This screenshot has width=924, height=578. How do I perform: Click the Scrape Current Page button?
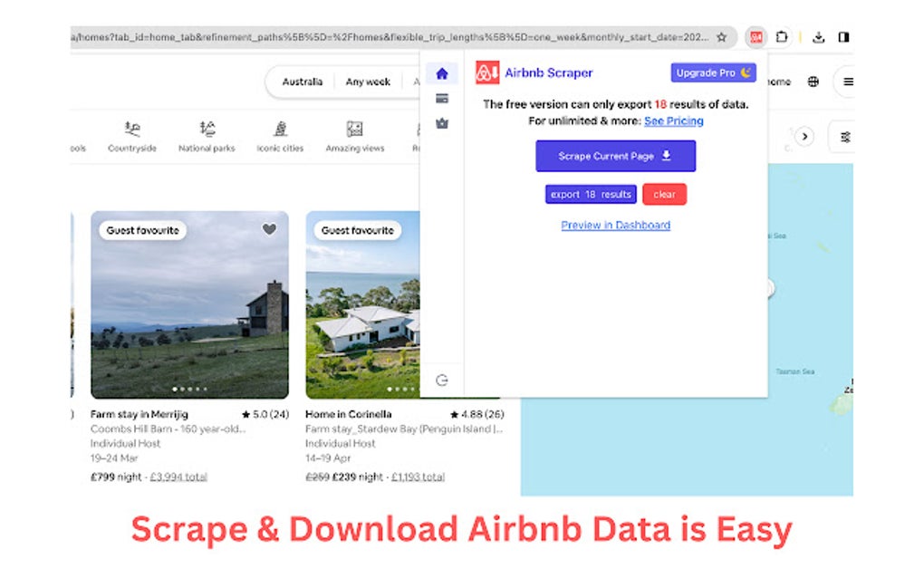(615, 156)
